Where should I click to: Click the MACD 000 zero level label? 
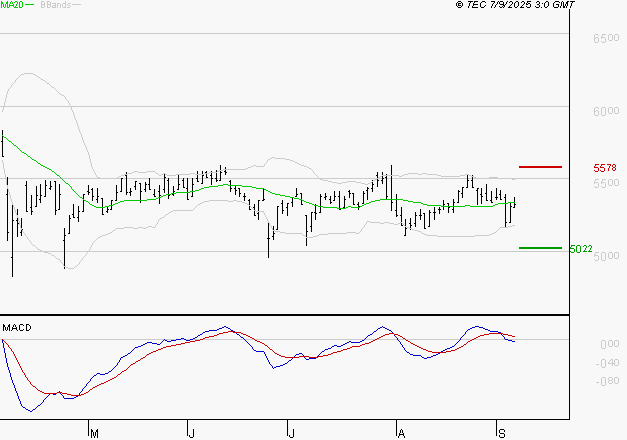pos(610,344)
